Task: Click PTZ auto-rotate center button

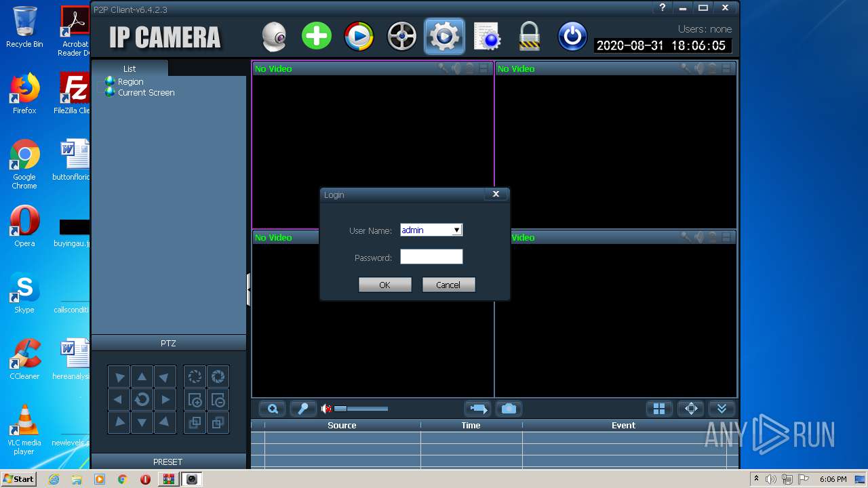Action: pyautogui.click(x=142, y=400)
